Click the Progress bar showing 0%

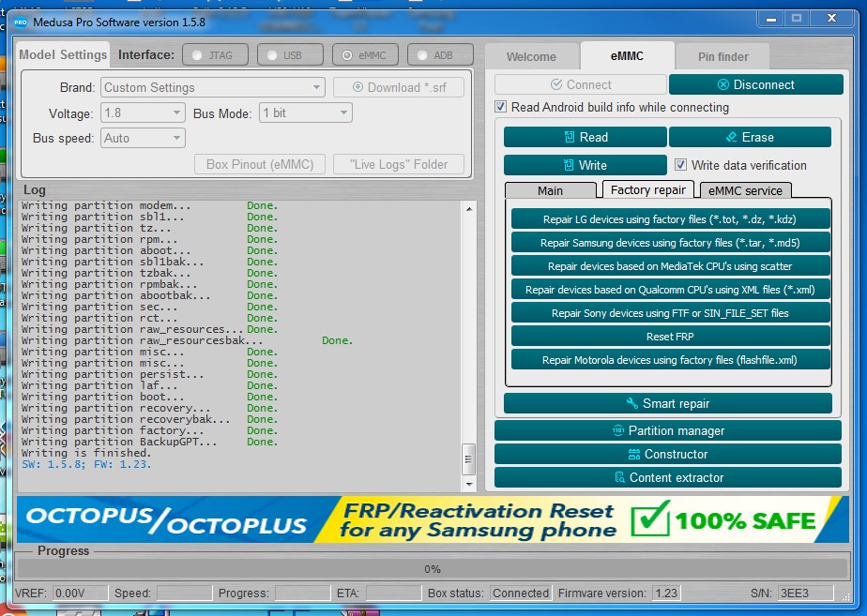click(433, 569)
